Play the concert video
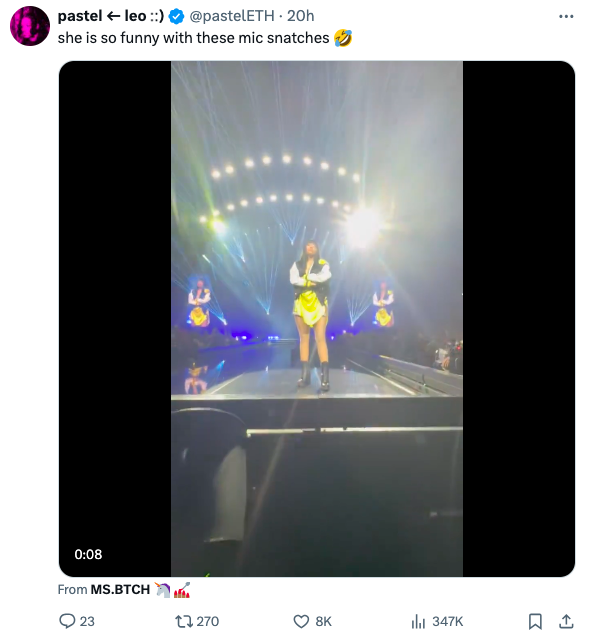Screen dimensions: 592x637 click(x=317, y=318)
